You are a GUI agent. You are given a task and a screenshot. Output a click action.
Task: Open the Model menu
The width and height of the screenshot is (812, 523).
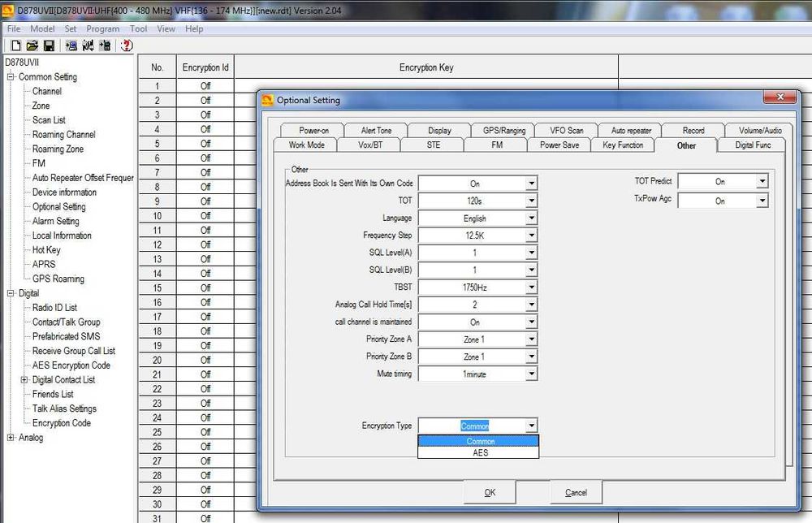click(x=42, y=29)
